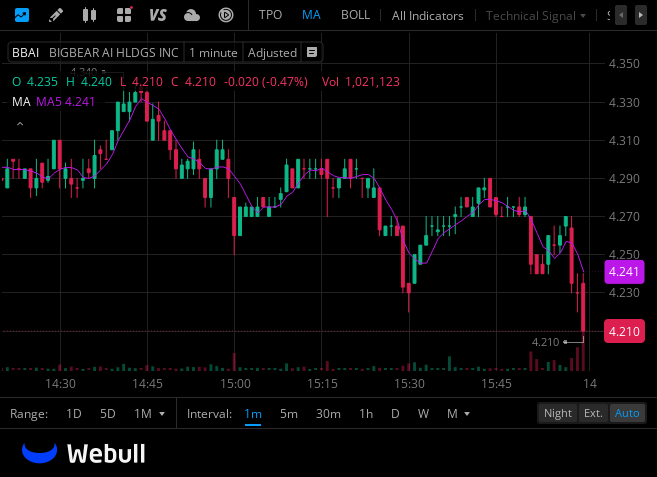Image resolution: width=657 pixels, height=477 pixels.
Task: Set range to 5D
Action: click(108, 414)
